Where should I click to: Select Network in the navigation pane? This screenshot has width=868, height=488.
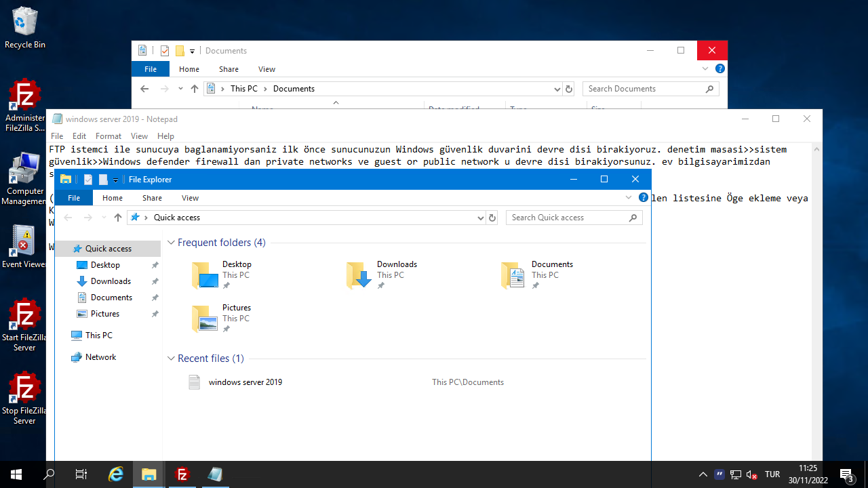coord(100,357)
